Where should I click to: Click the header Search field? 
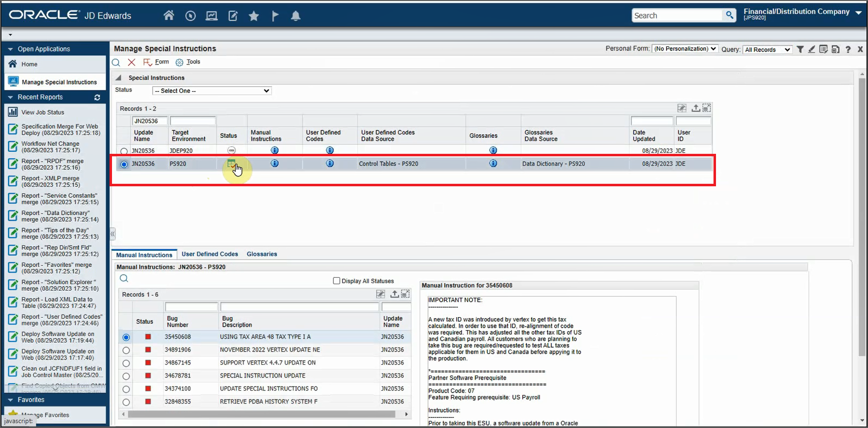click(677, 15)
